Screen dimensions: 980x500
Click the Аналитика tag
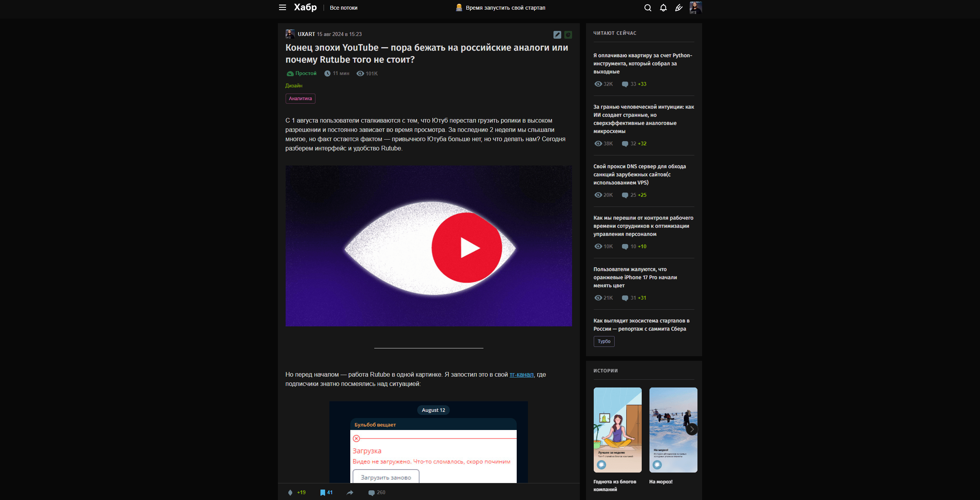(x=300, y=99)
